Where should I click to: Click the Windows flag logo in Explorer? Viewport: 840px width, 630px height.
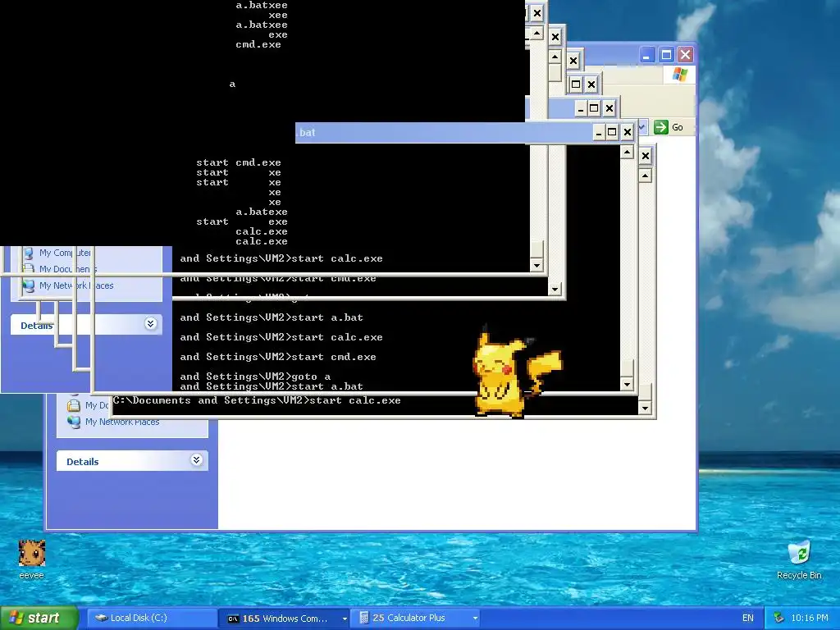click(x=680, y=75)
